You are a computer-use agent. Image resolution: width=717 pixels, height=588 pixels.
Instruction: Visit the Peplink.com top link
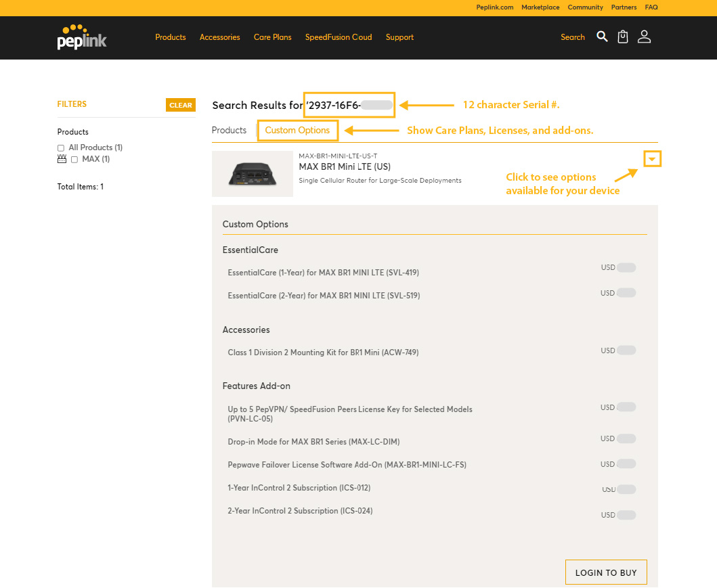(495, 7)
